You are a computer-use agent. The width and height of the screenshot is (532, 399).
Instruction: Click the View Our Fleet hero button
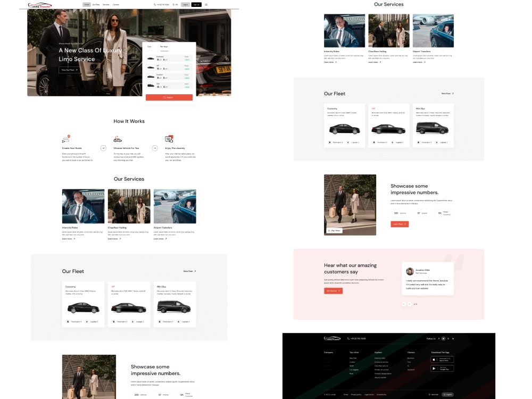click(70, 70)
